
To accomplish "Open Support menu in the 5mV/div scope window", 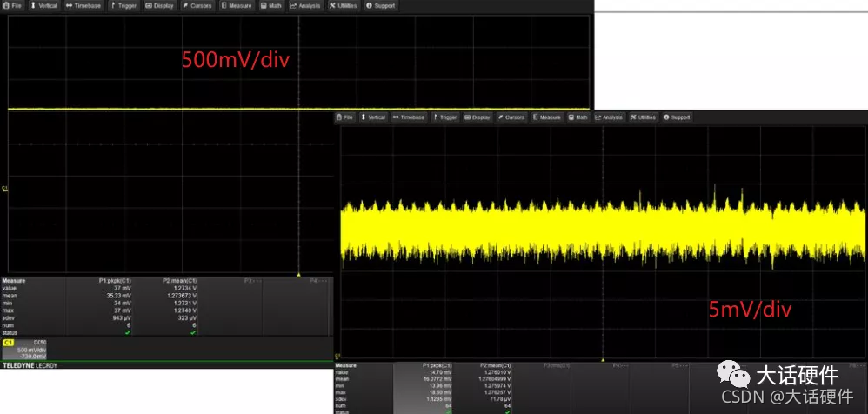I will 677,117.
